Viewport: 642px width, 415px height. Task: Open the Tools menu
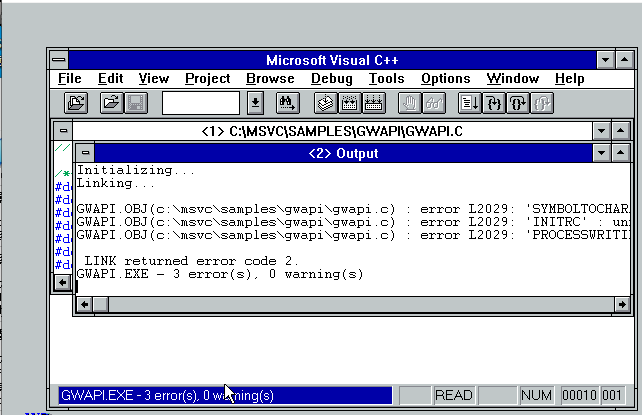387,79
